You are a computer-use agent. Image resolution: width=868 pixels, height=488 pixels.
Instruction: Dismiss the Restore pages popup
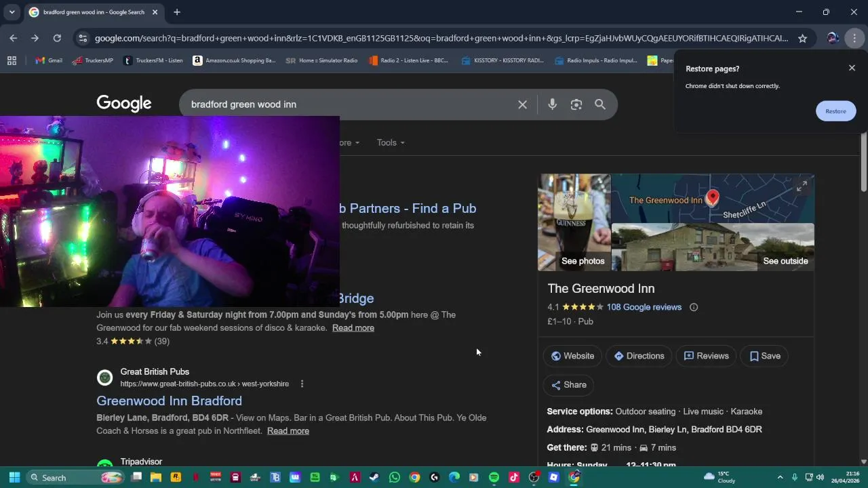point(852,68)
